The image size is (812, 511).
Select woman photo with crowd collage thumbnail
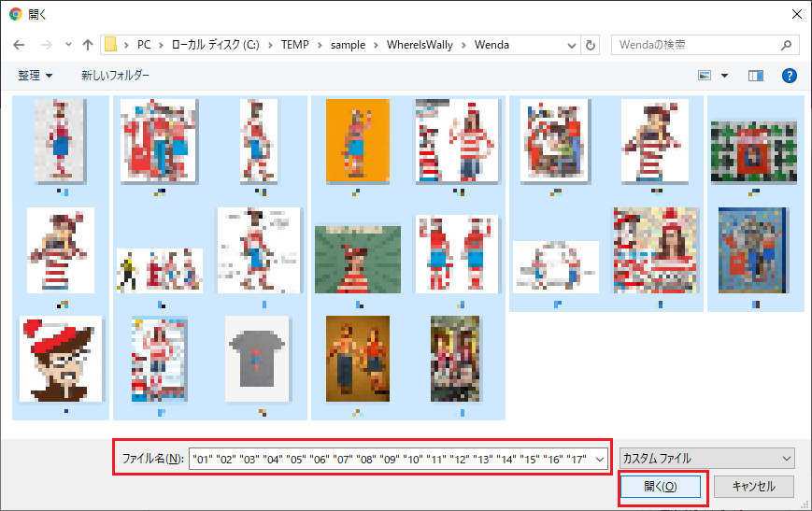655,250
